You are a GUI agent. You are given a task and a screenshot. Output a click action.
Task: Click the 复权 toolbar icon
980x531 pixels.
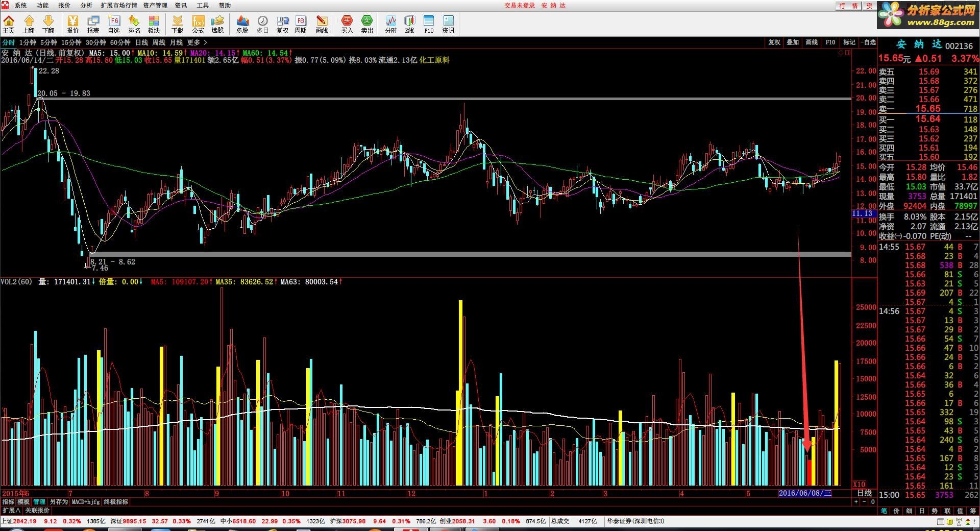pos(282,24)
